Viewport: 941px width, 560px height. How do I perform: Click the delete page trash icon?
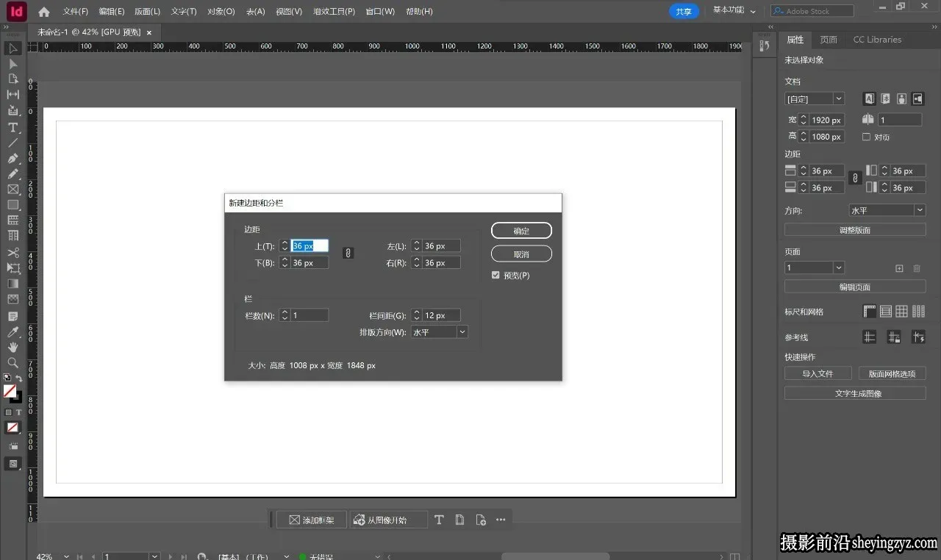[917, 268]
